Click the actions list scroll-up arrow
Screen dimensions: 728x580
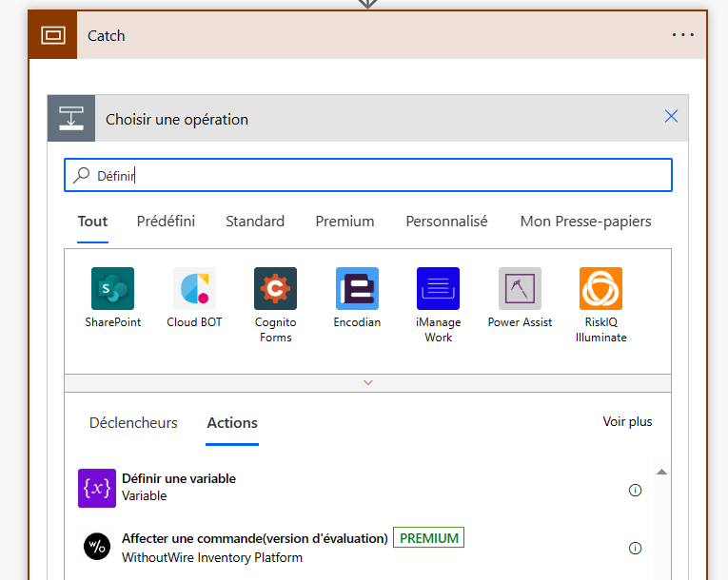coord(661,472)
